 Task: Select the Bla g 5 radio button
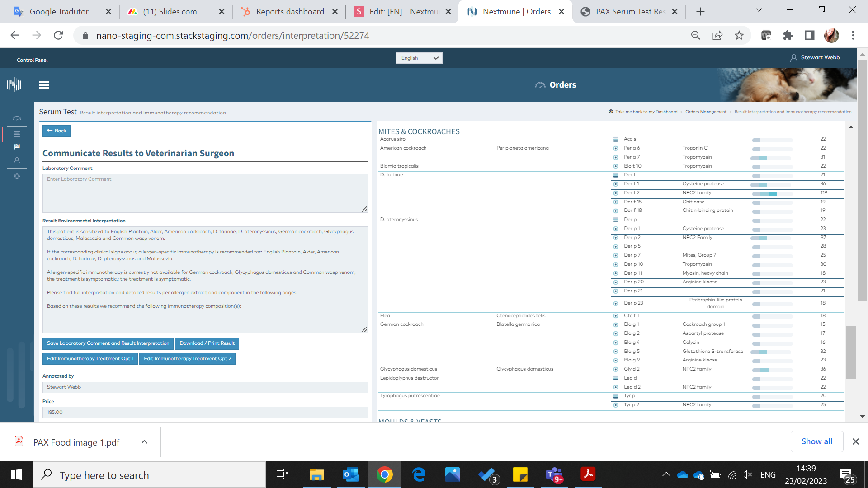[615, 352]
